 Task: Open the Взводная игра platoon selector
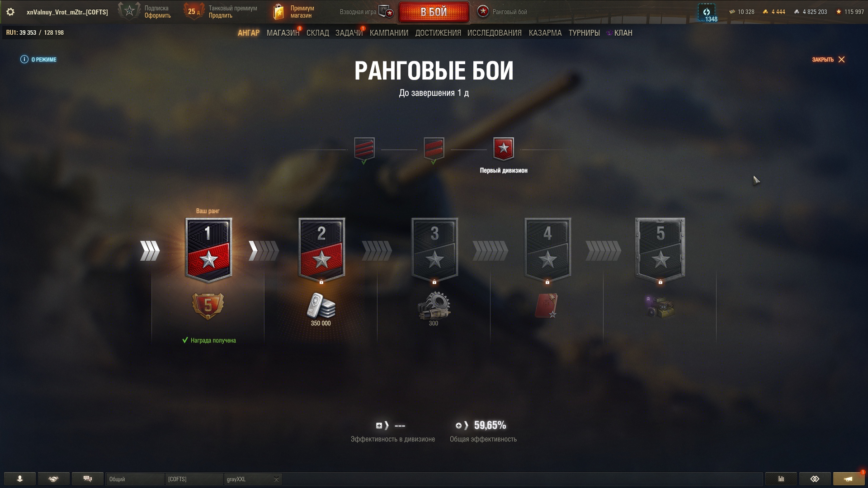367,12
